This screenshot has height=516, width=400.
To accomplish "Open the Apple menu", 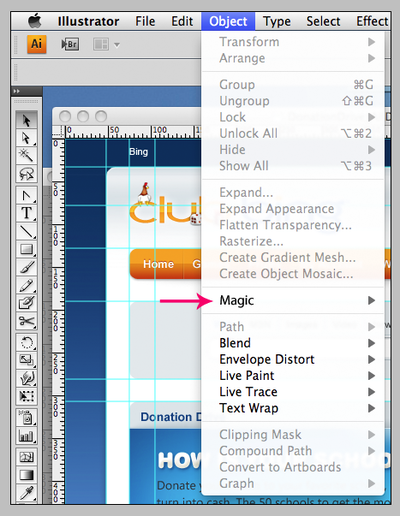I will point(34,21).
